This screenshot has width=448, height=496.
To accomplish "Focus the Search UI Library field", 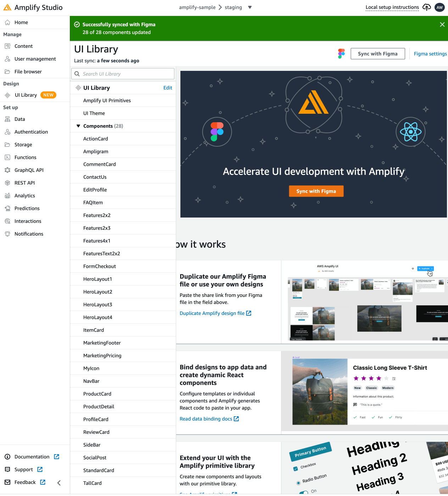I will (123, 74).
